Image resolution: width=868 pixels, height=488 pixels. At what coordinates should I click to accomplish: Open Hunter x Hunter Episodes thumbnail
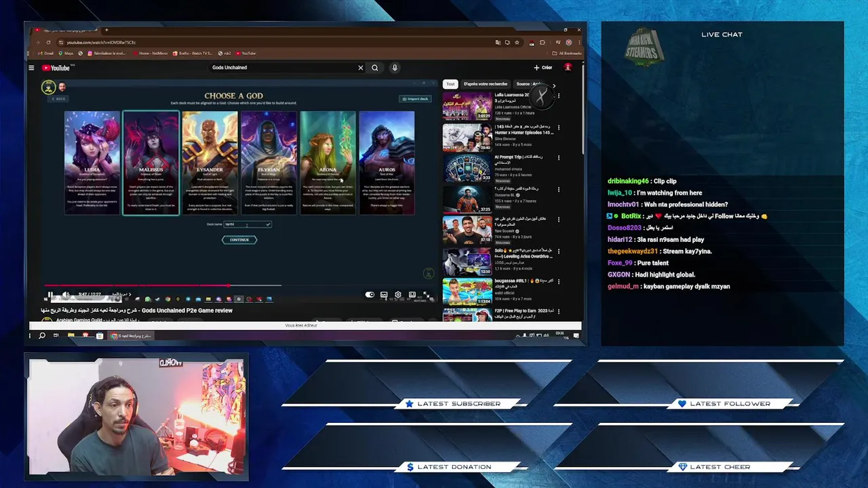(x=467, y=138)
